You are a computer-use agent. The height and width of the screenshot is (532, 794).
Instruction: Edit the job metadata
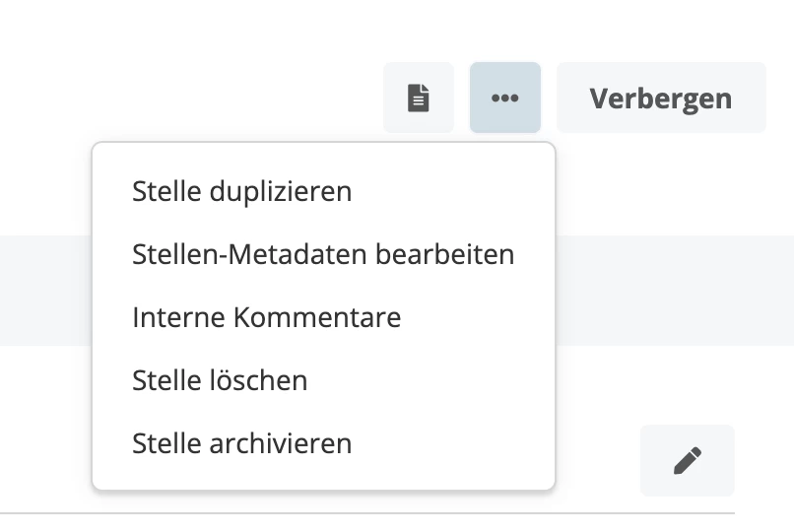(323, 254)
